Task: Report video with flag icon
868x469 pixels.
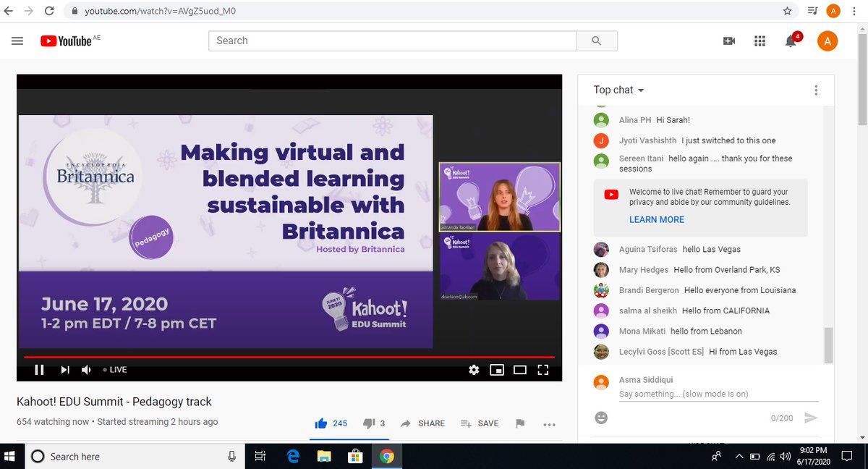Action: pos(520,423)
